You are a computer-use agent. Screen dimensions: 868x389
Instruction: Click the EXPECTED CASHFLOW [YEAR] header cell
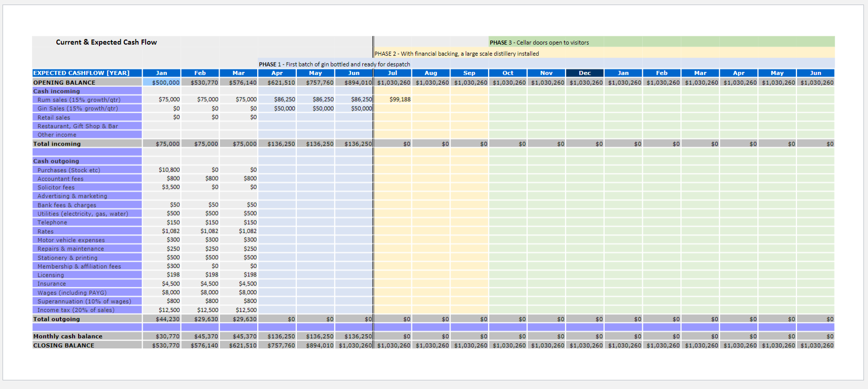pyautogui.click(x=81, y=73)
